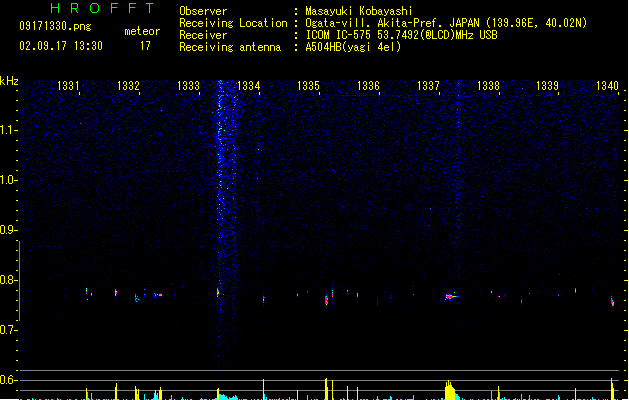Click the HROFFT title text
Screen dimensions: 629x400
click(x=102, y=8)
